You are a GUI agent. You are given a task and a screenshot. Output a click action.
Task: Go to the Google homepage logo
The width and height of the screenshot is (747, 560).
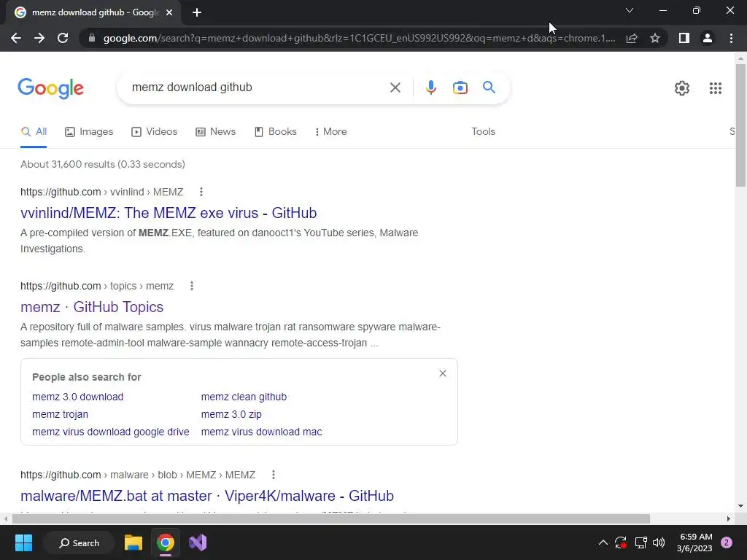pyautogui.click(x=50, y=88)
